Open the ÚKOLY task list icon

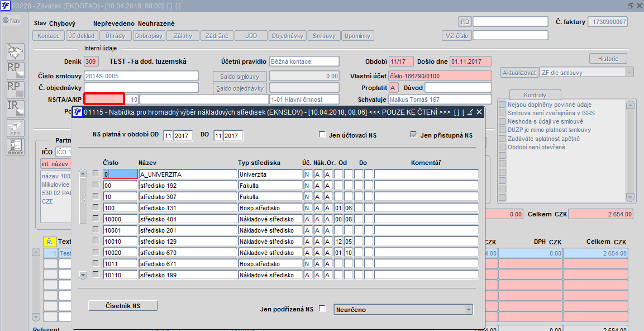coord(16,147)
